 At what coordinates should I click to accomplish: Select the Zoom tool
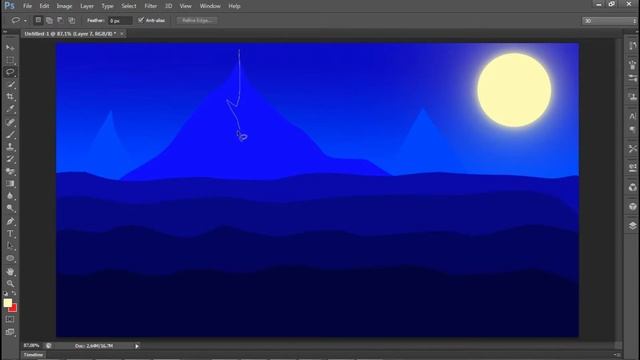10,283
